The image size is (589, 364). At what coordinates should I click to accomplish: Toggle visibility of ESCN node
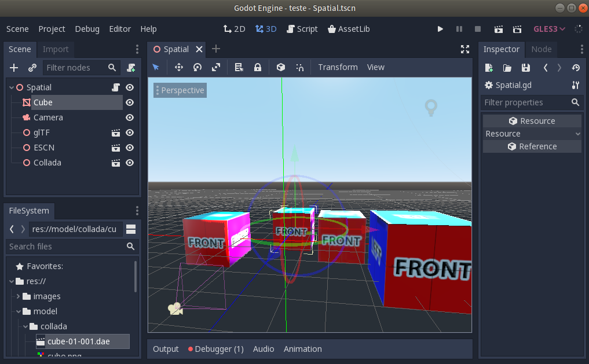(130, 148)
